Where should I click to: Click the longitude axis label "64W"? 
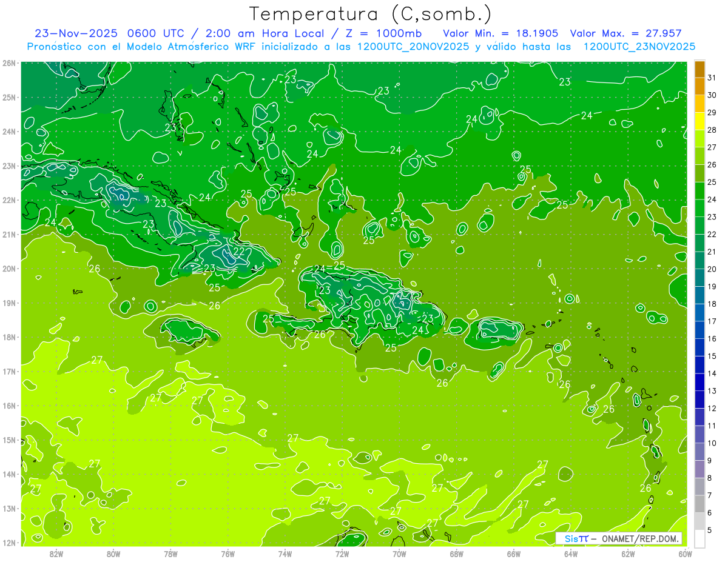pos(571,554)
